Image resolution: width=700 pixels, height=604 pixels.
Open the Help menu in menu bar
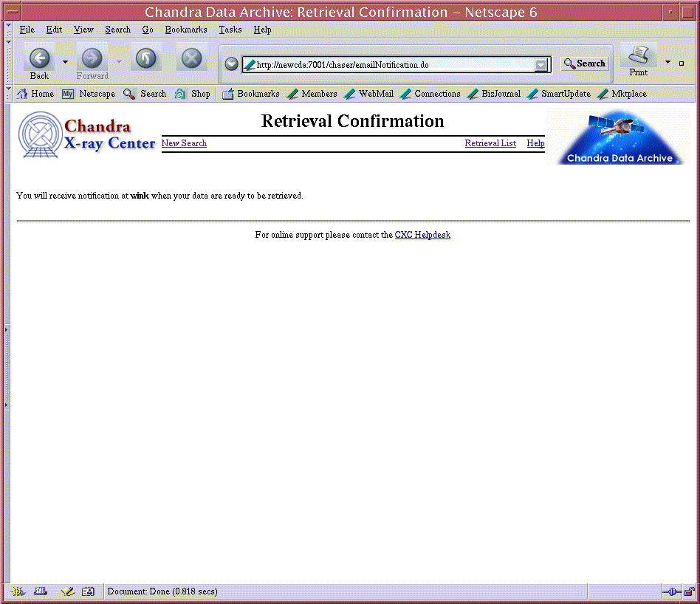click(263, 30)
